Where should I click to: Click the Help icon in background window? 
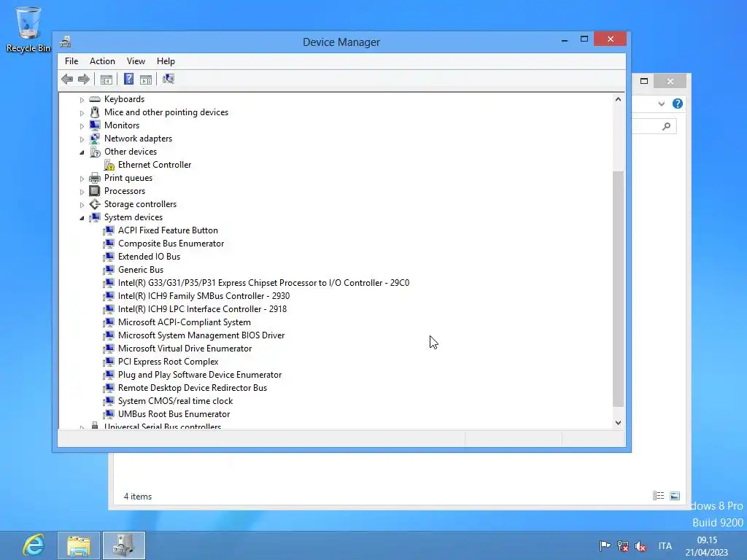click(678, 104)
